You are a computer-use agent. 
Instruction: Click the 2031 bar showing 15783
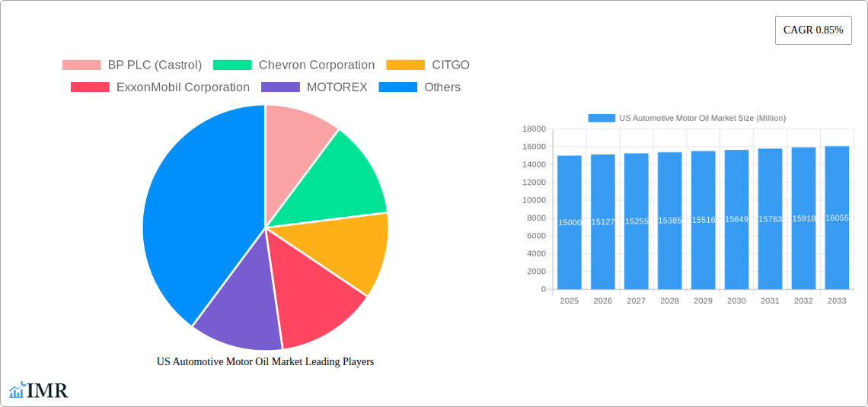click(770, 219)
